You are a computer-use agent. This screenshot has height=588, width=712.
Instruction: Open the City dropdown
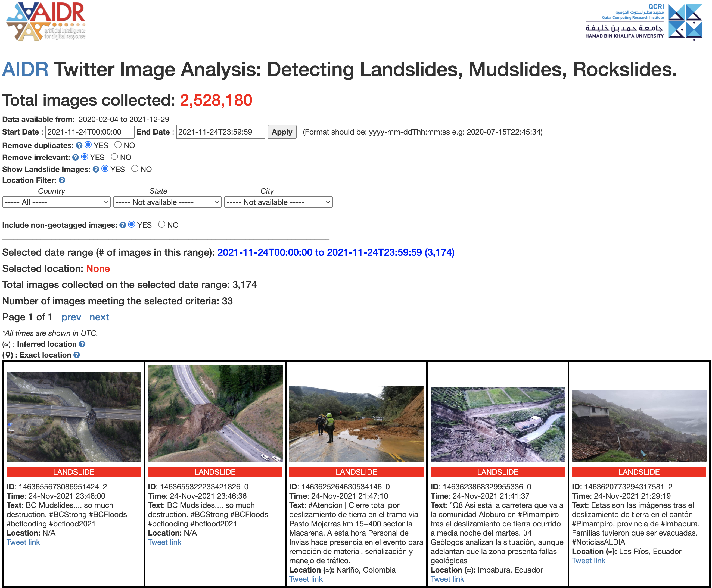click(278, 202)
